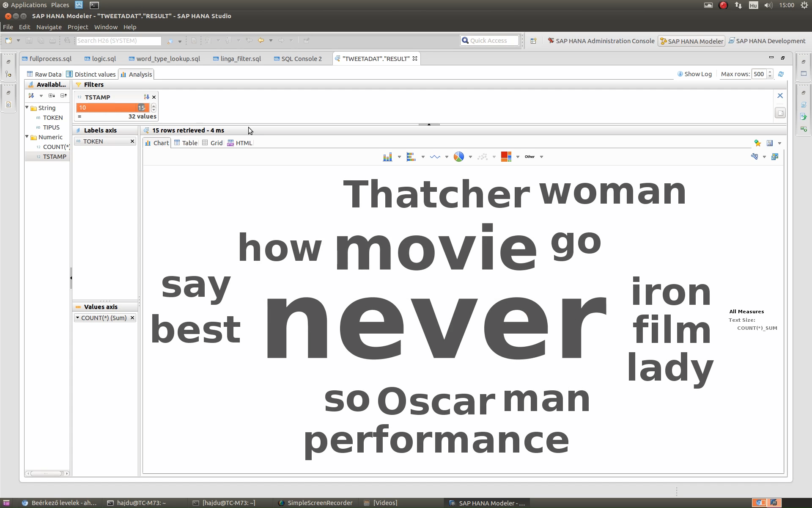Click the chart display toggle icon far right
Viewport: 812px width, 508px height.
(775, 157)
